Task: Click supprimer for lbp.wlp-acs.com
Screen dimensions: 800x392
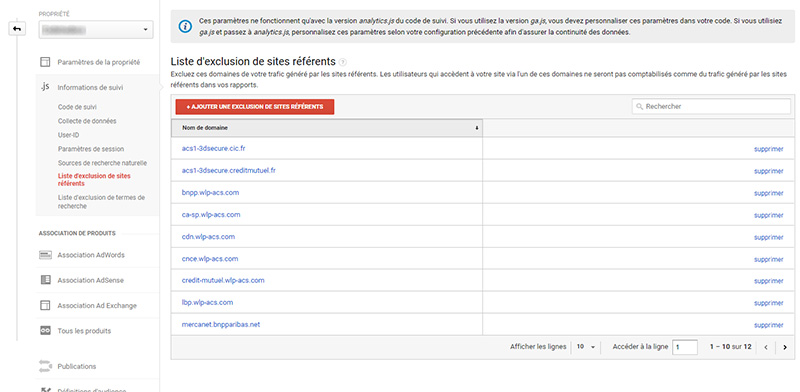Action: click(x=768, y=303)
